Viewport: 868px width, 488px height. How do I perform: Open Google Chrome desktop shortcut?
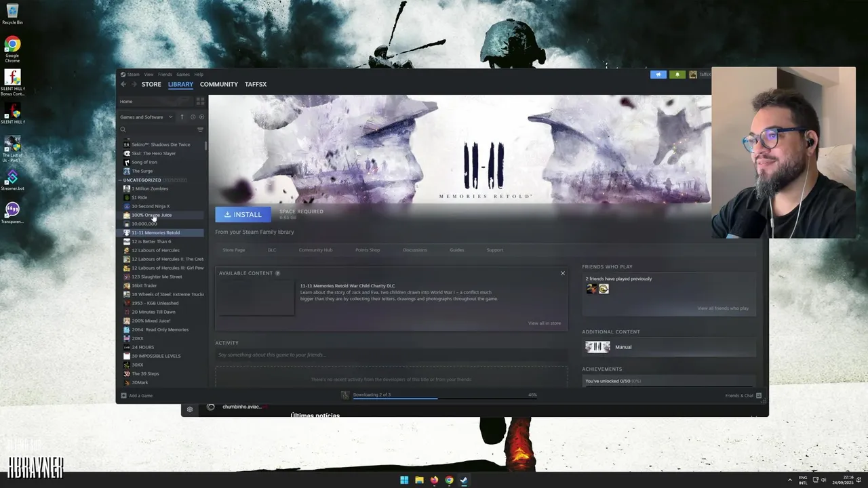(12, 50)
